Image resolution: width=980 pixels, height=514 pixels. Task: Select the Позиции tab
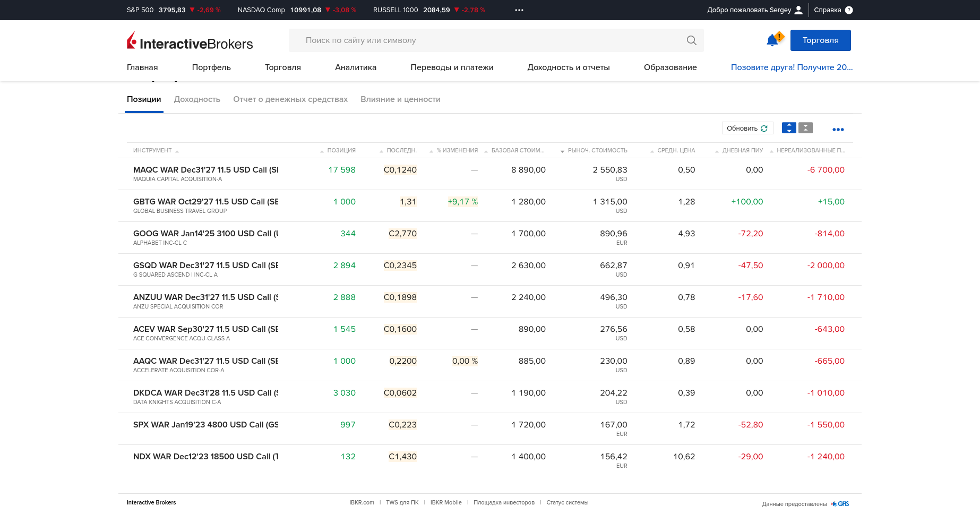pos(144,99)
